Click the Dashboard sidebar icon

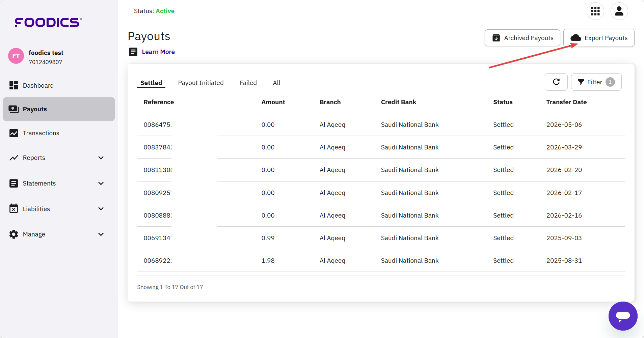[14, 85]
